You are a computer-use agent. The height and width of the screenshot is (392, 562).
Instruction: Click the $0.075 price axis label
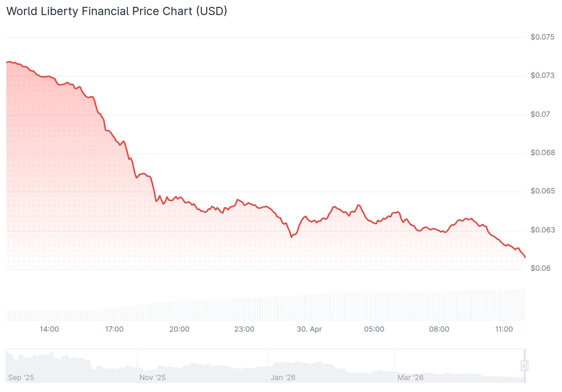click(x=542, y=37)
